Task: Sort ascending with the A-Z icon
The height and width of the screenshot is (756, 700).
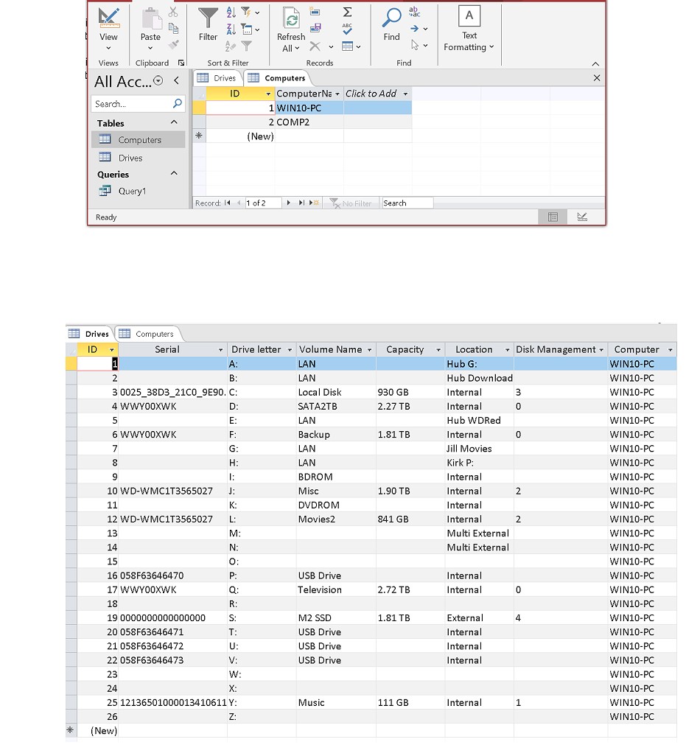Action: 231,13
